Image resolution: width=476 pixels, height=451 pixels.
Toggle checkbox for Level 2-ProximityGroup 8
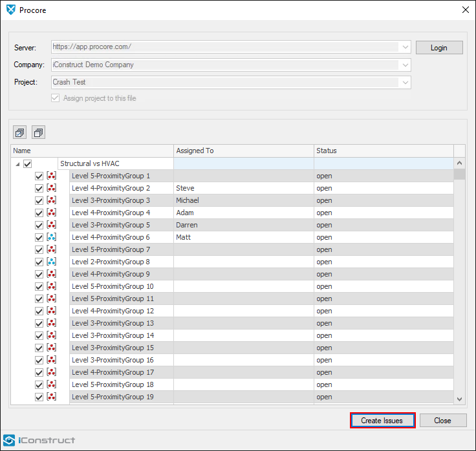(x=39, y=262)
